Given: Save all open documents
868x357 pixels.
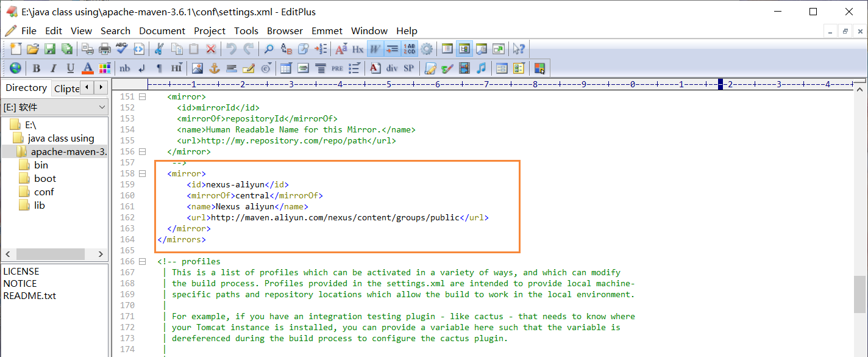Looking at the screenshot, I should click(x=67, y=49).
